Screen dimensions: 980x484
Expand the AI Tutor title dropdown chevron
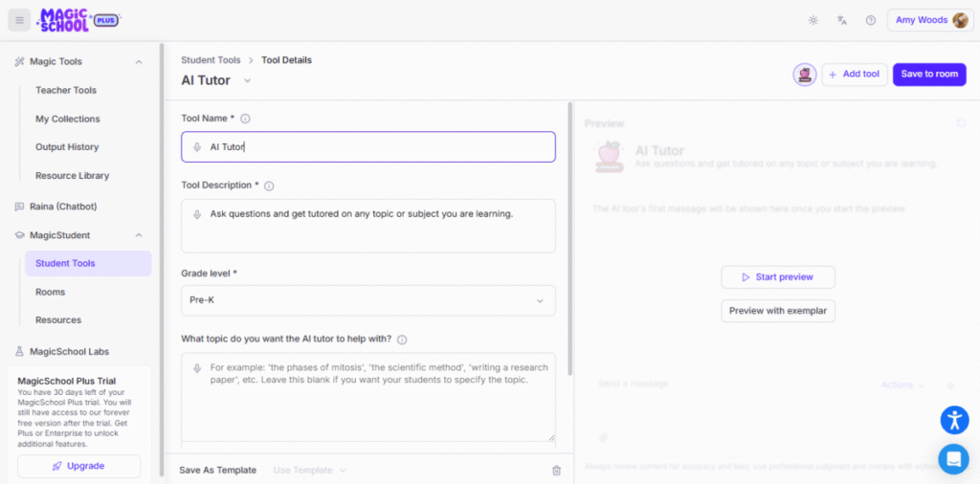click(x=247, y=81)
